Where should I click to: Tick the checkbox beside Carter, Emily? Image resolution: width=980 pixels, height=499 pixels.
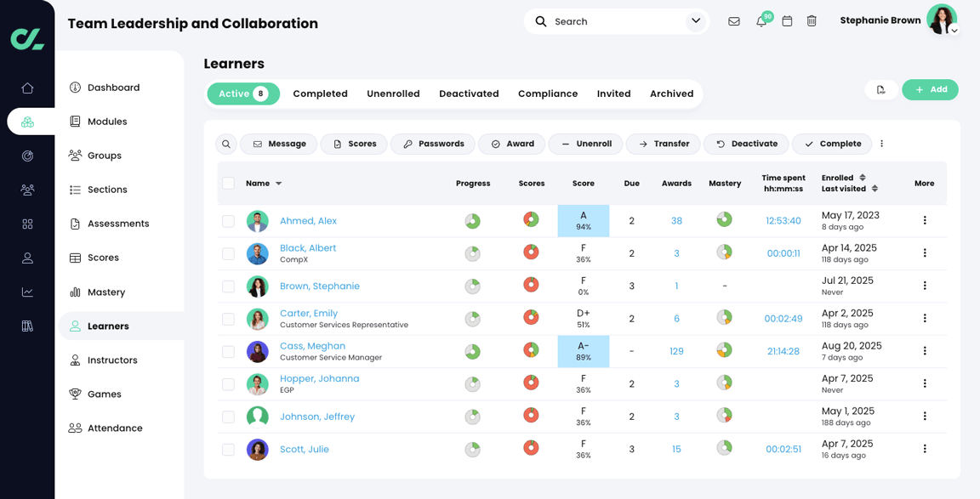pos(228,318)
